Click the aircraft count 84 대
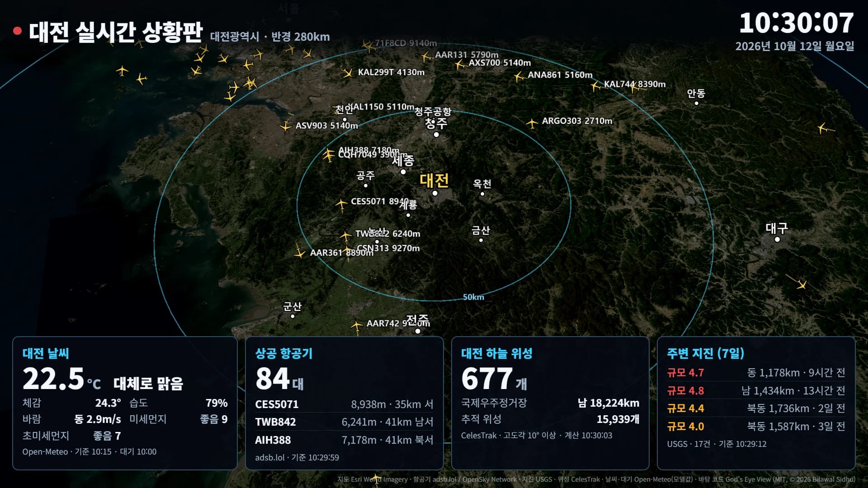 pyautogui.click(x=279, y=379)
